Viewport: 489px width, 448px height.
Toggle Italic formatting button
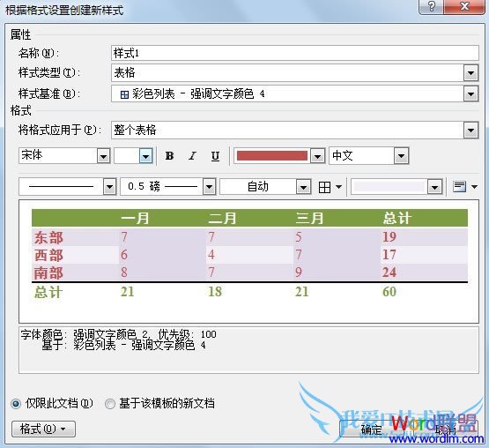192,155
